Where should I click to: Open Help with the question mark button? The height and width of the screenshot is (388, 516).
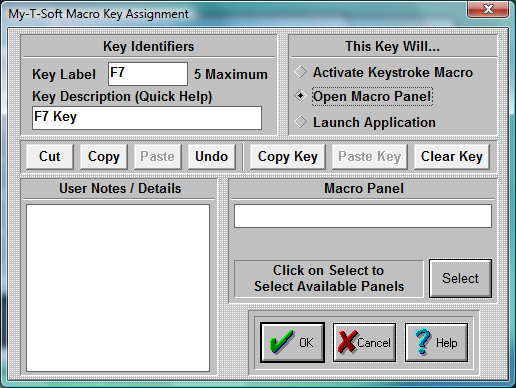(x=436, y=342)
